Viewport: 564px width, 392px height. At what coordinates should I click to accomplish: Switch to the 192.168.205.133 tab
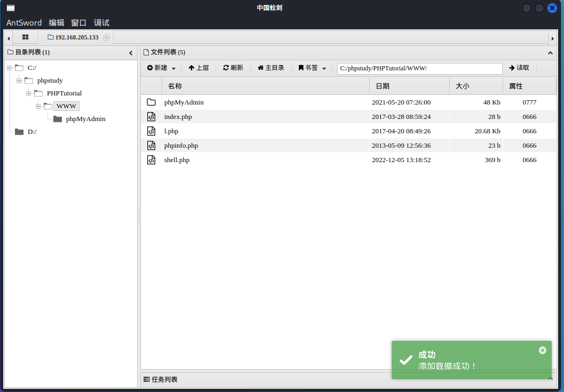[73, 37]
